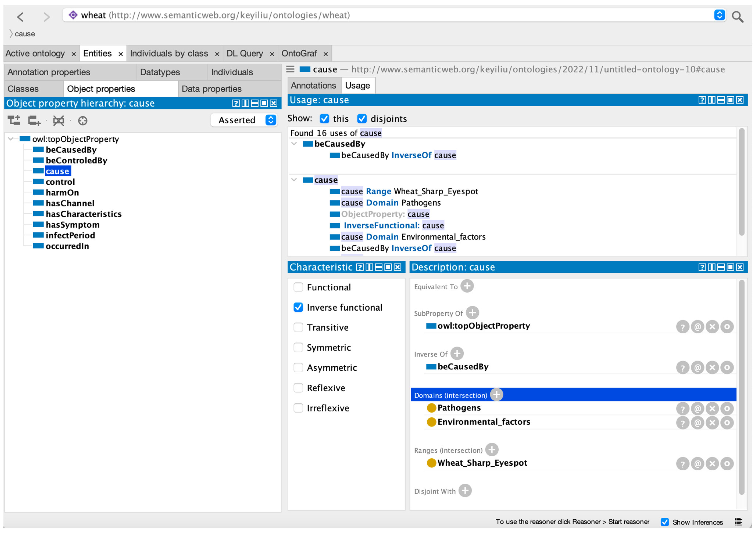Click the delete selected property icon
756x533 pixels.
tap(59, 120)
